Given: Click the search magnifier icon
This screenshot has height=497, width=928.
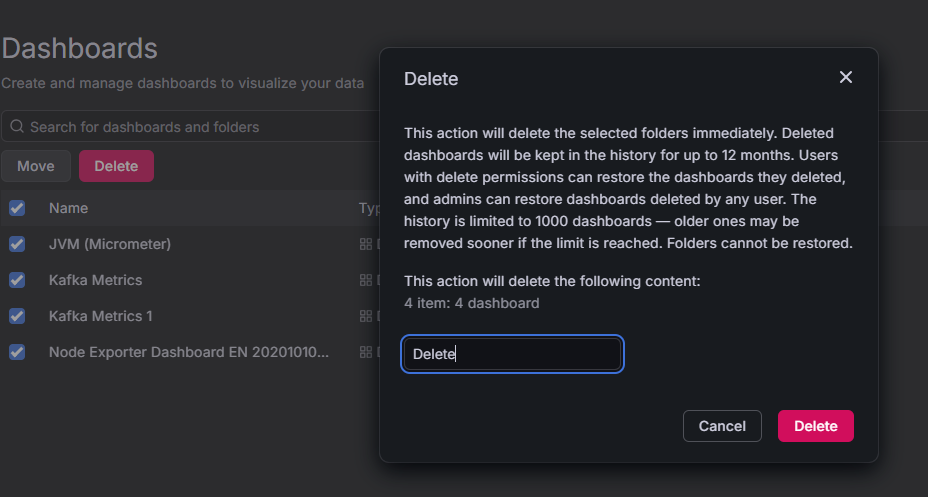Looking at the screenshot, I should (x=17, y=127).
